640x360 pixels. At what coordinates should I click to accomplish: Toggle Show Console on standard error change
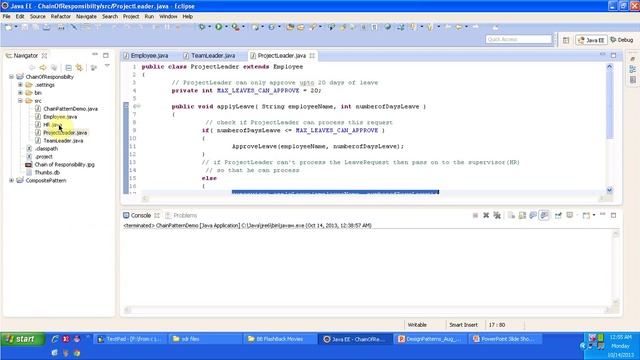pos(544,215)
